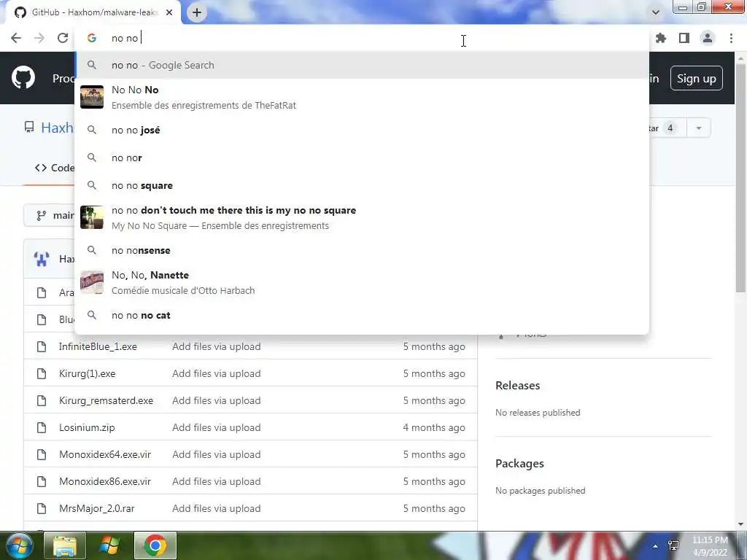Click the Windows flag taskbar icon
The width and height of the screenshot is (747, 560).
109,545
